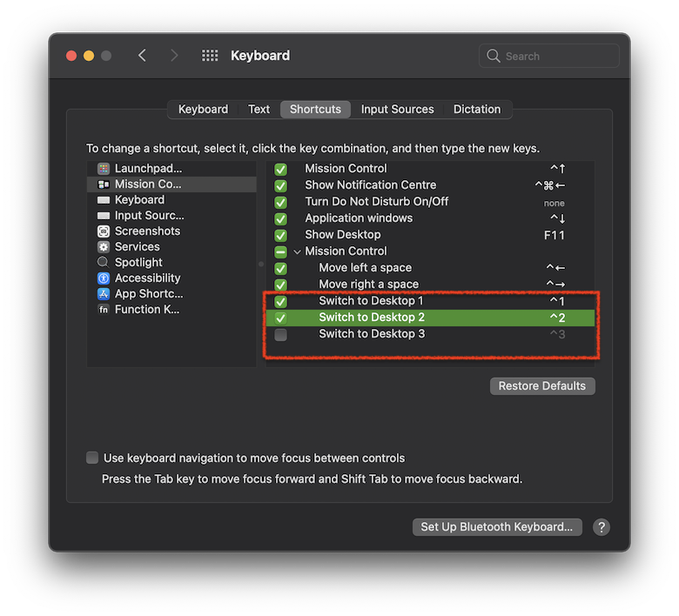Open the show-all preferences grid icon

210,56
